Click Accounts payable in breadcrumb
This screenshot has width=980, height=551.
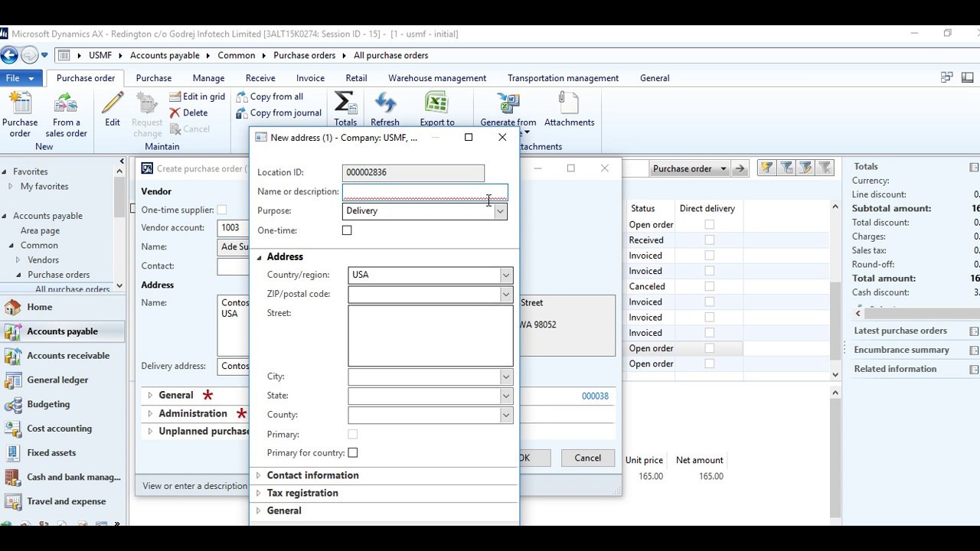(x=165, y=55)
